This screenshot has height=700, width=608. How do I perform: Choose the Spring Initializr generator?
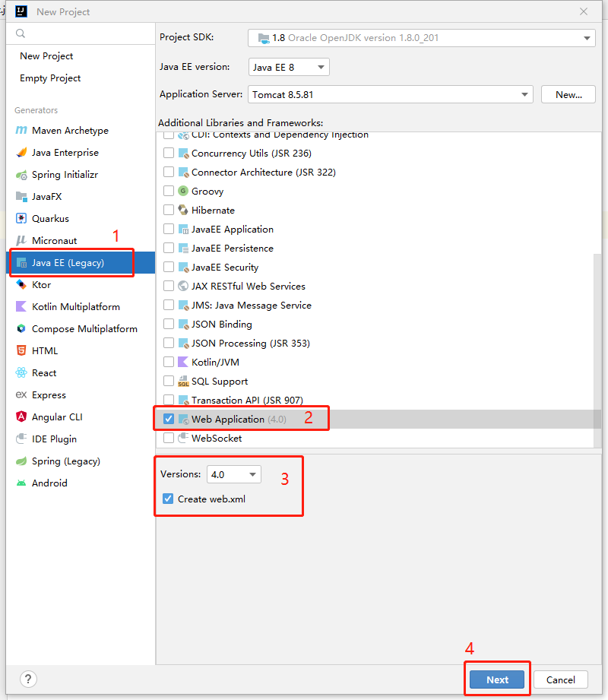[81, 175]
